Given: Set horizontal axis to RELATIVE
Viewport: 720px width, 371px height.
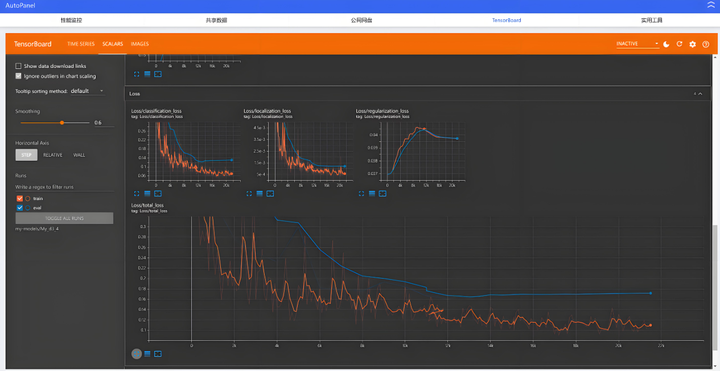Looking at the screenshot, I should [53, 155].
